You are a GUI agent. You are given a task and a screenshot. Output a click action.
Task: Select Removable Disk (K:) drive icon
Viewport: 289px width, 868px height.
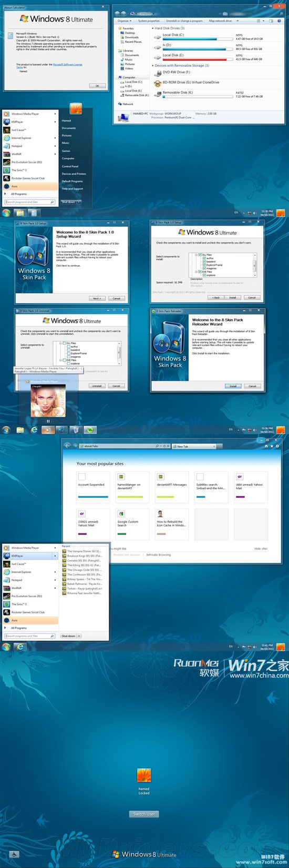point(158,94)
